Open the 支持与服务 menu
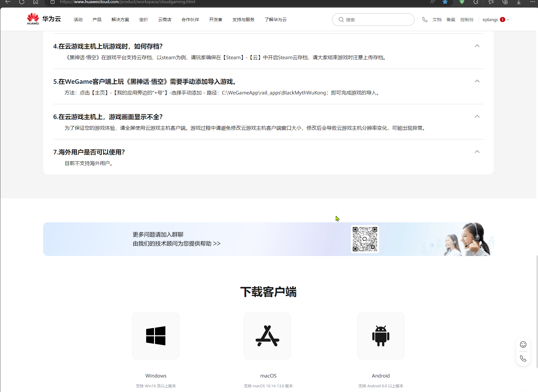The width and height of the screenshot is (538, 392). point(243,20)
